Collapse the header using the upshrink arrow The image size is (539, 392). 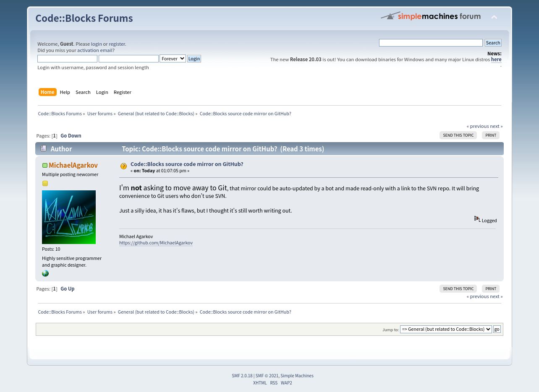click(x=494, y=17)
